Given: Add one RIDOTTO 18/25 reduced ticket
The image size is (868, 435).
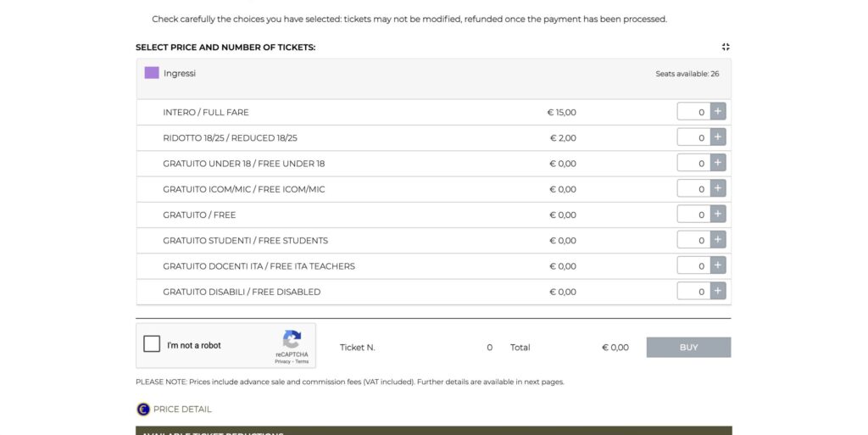Looking at the screenshot, I should [718, 137].
